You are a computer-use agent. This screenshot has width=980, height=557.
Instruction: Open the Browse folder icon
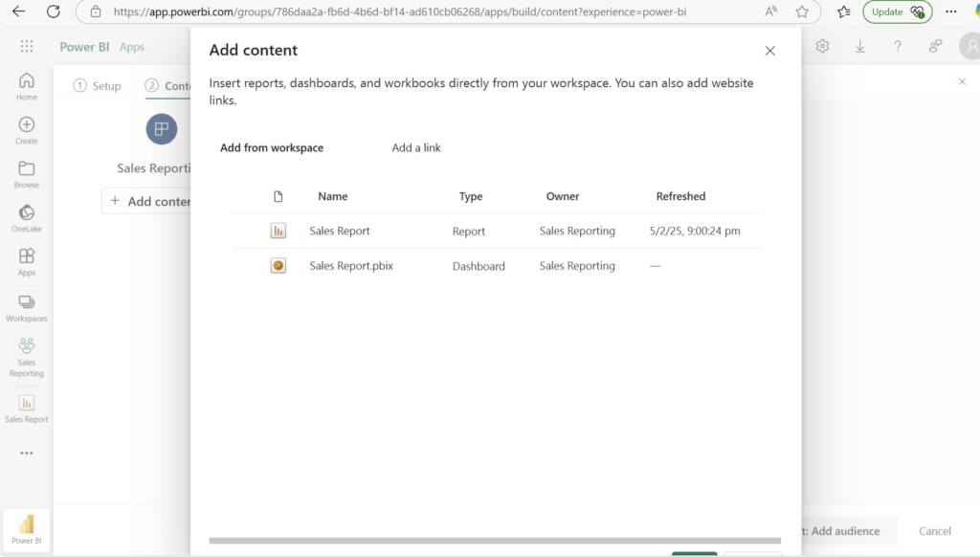click(27, 174)
